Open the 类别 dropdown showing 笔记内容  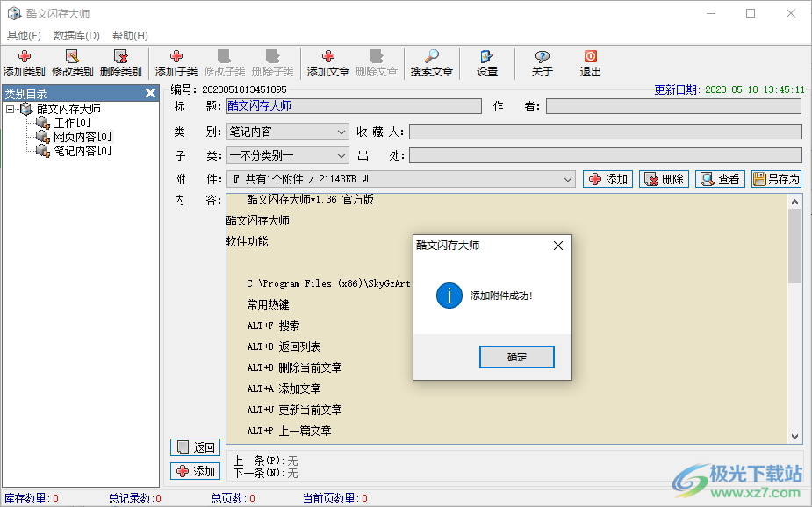tap(287, 132)
